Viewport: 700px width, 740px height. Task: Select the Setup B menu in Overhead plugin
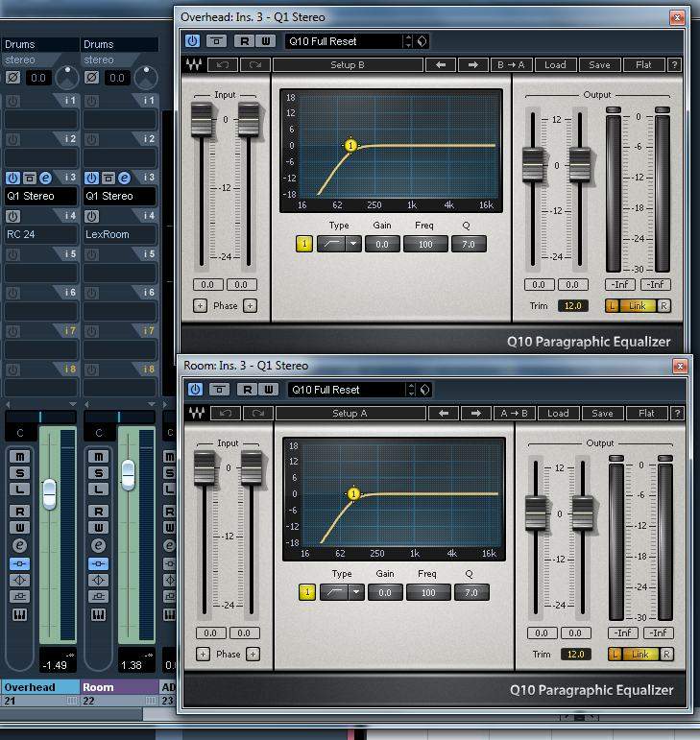coord(349,65)
